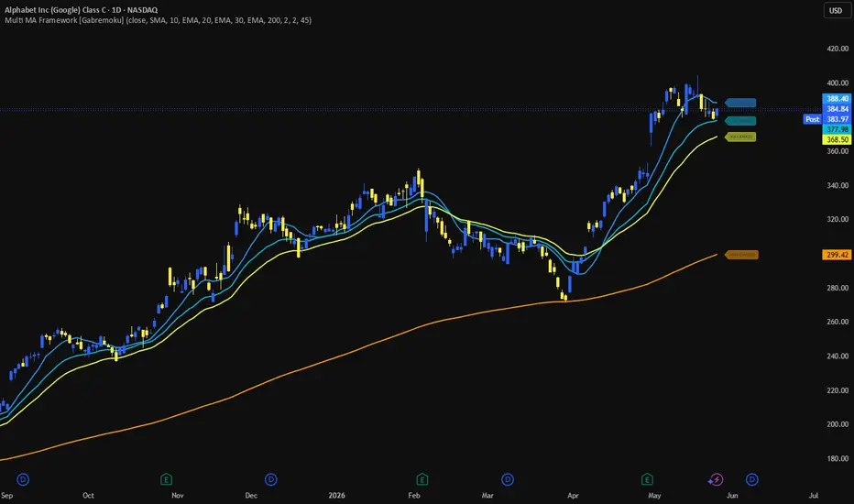Click the 420.00 price axis value
This screenshot has width=854, height=504.
pos(838,49)
